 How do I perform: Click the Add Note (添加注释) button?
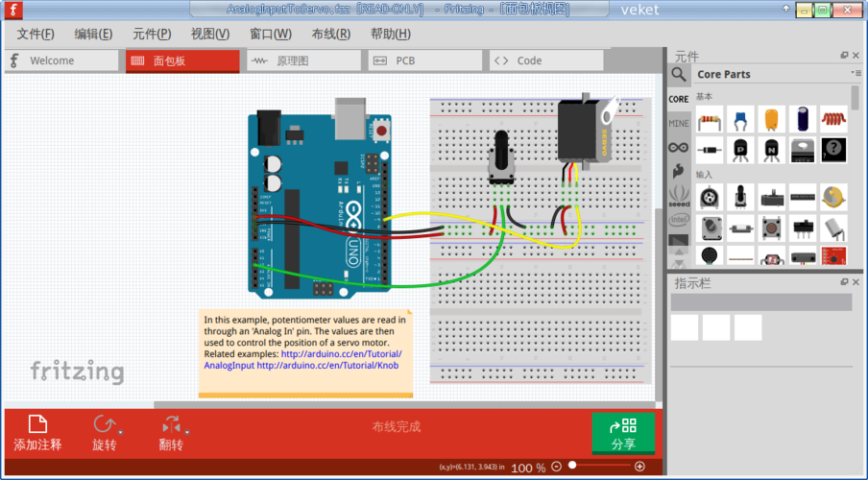[x=37, y=433]
